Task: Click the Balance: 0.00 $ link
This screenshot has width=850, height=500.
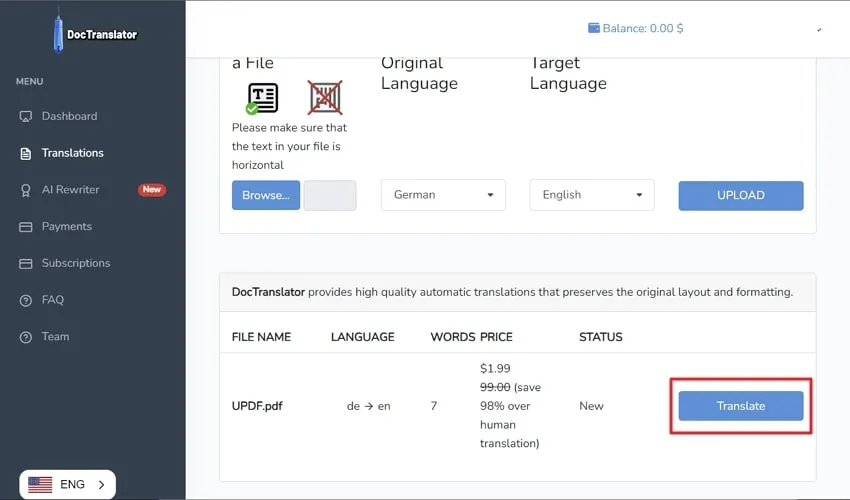Action: [635, 28]
